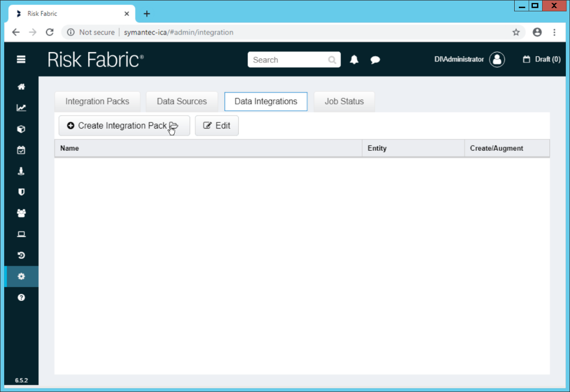The image size is (570, 392).
Task: Click the cube icon in sidebar
Action: point(21,129)
